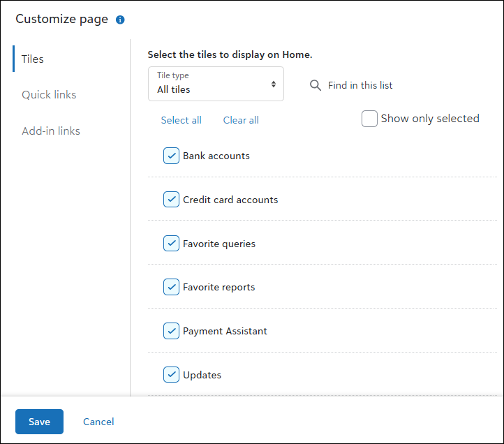
Task: Toggle the Favorite queries checkbox
Action: [171, 244]
